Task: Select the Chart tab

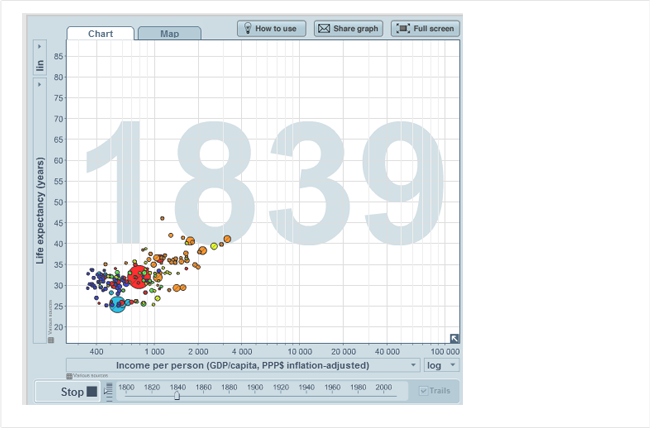Action: pos(100,33)
